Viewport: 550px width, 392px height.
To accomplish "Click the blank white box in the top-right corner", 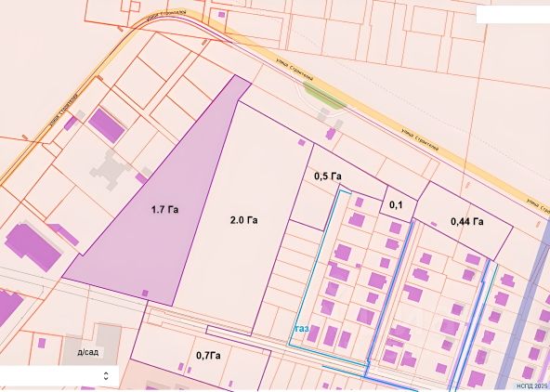I will tap(513, 15).
